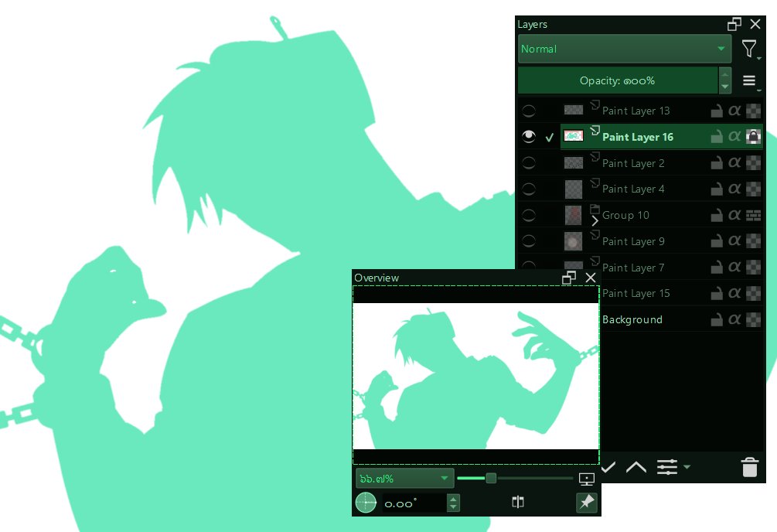Toggle inherit alpha on Paint Layer 15

pyautogui.click(x=734, y=294)
